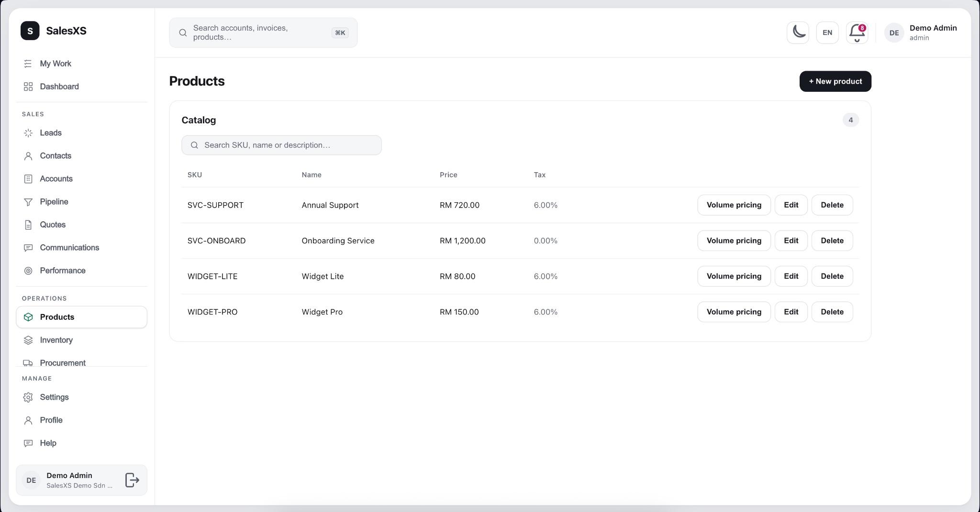The width and height of the screenshot is (980, 512).
Task: Delete the SVC-ONBOARD product row
Action: (832, 240)
